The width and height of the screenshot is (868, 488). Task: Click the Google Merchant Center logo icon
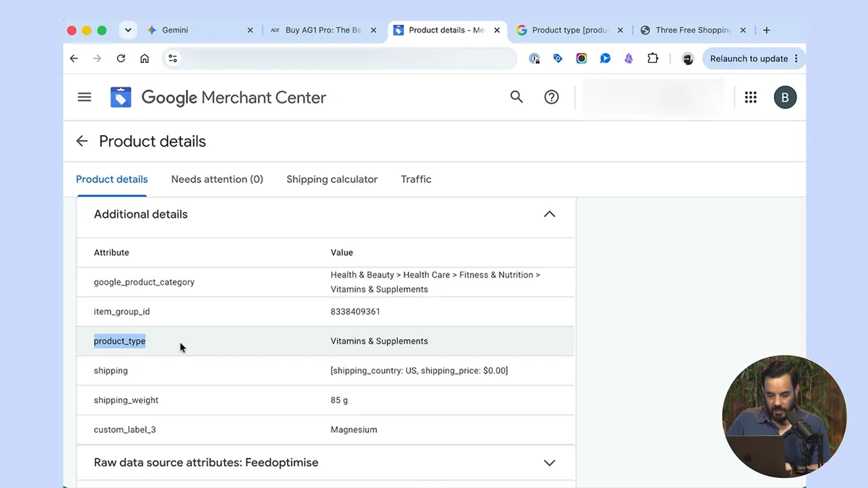click(x=121, y=98)
